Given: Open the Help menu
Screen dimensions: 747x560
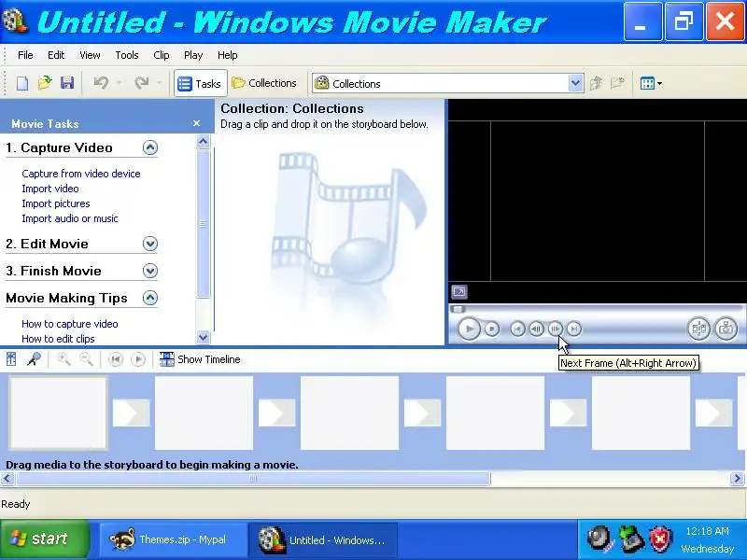Looking at the screenshot, I should point(227,55).
